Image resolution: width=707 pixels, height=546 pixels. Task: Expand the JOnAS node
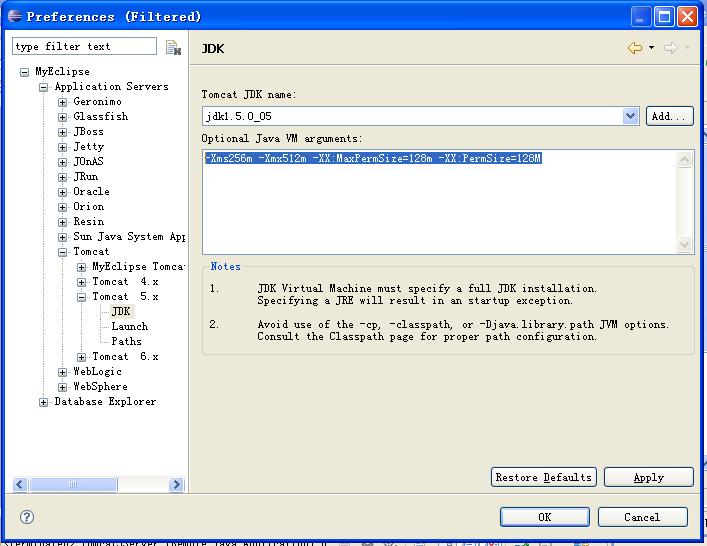click(62, 162)
